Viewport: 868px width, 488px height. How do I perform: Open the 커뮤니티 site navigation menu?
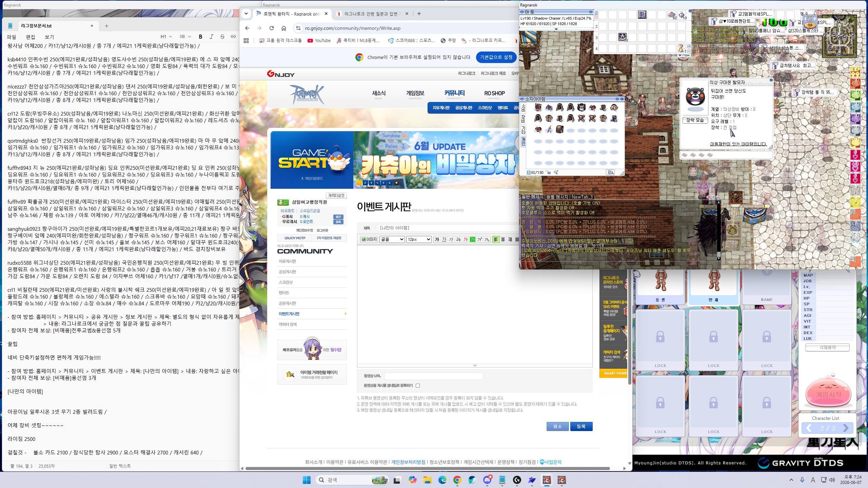(x=454, y=94)
